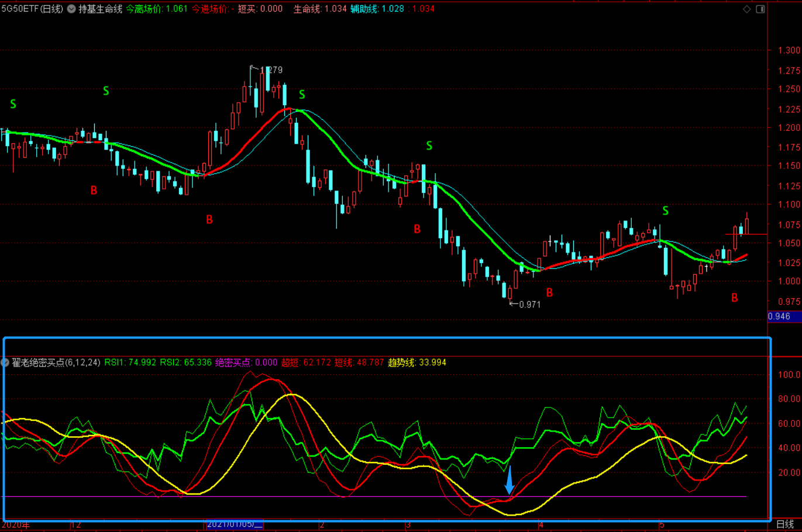
Task: Click the green S signal above 1.279 peak decline
Action: 302,94
